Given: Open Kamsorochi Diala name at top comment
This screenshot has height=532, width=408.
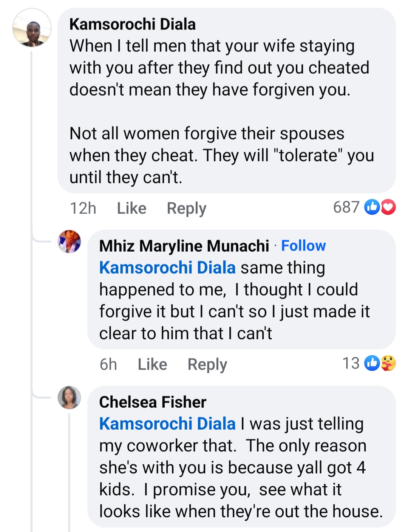Looking at the screenshot, I should tap(133, 24).
